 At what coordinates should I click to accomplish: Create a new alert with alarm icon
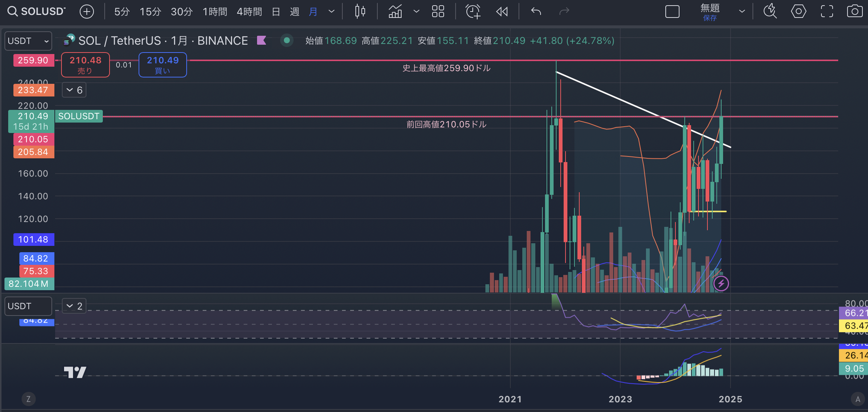click(473, 12)
